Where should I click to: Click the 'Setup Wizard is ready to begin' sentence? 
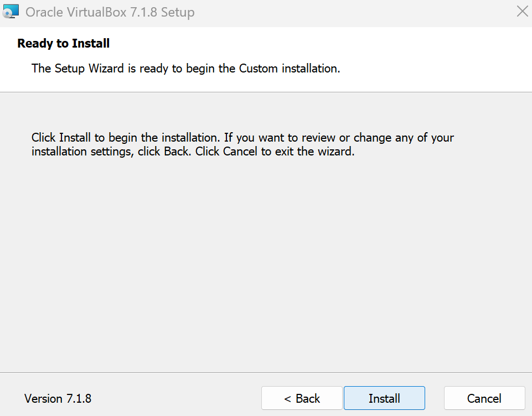[x=185, y=69]
